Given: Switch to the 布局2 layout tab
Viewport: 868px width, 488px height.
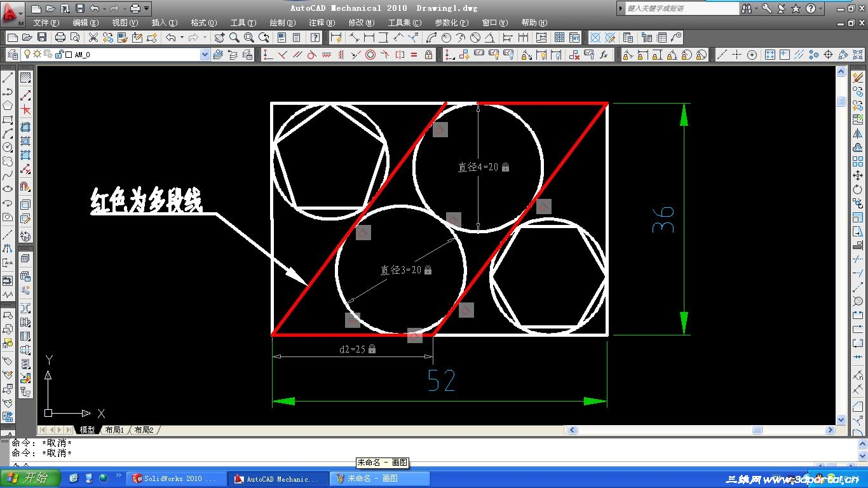Looking at the screenshot, I should coord(144,430).
